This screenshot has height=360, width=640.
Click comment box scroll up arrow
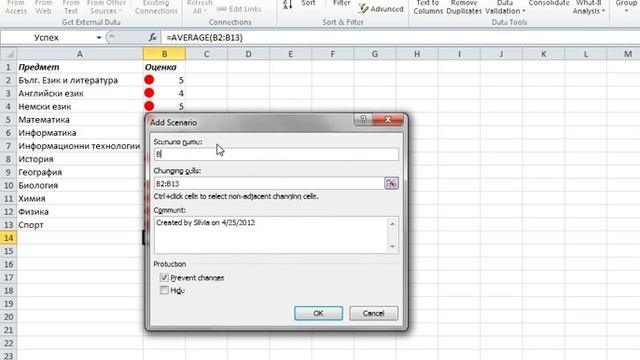(x=392, y=224)
